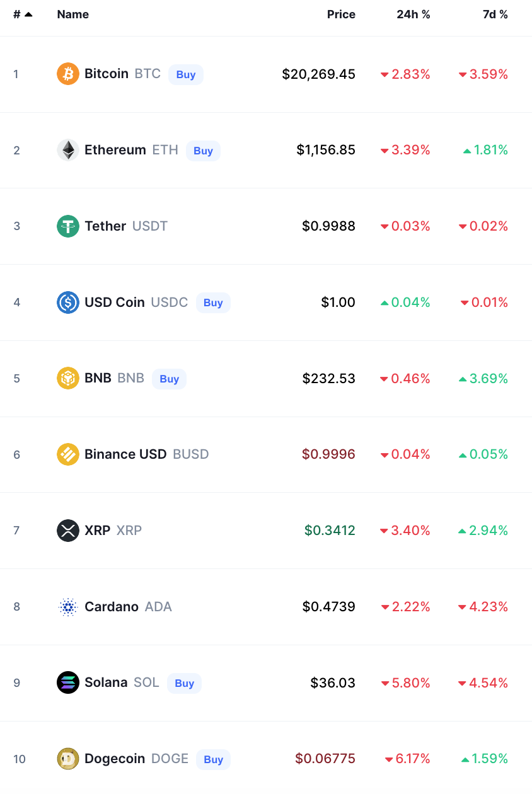
Task: Open the Solana price $36.03 cell
Action: (333, 683)
